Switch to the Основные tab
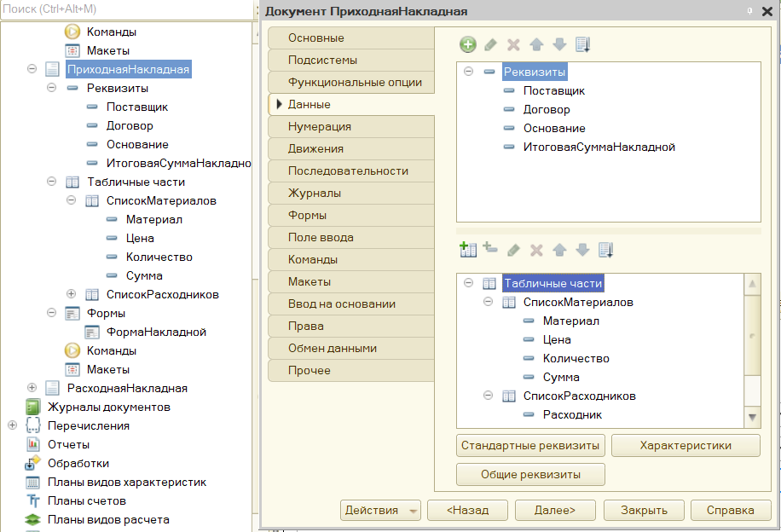Viewport: 781px width, 532px height. [351, 38]
